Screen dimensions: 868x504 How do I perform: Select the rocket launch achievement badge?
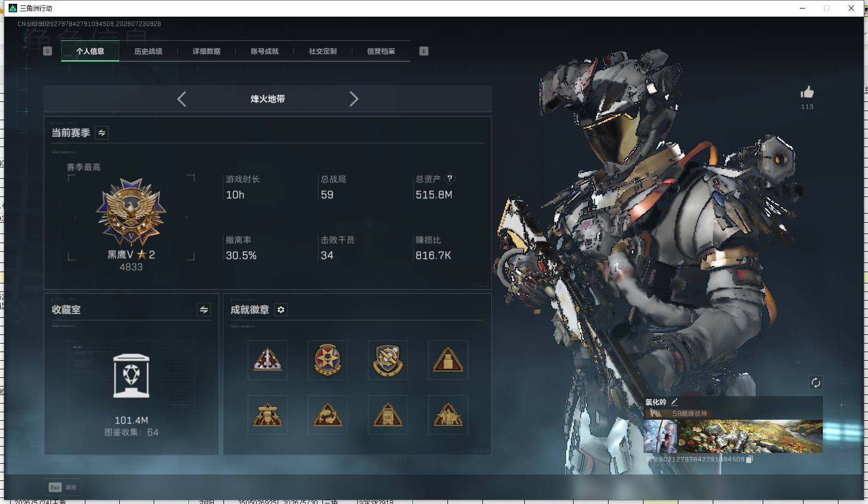(267, 360)
